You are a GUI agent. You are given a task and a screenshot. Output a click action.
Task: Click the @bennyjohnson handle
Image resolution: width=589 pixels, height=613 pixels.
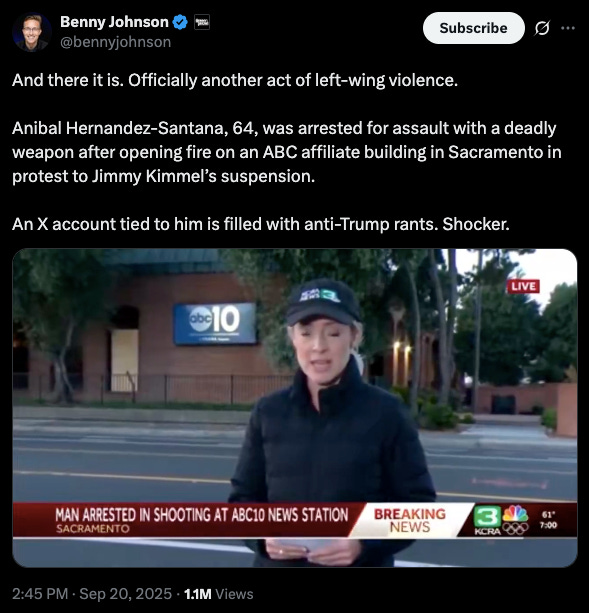(115, 42)
